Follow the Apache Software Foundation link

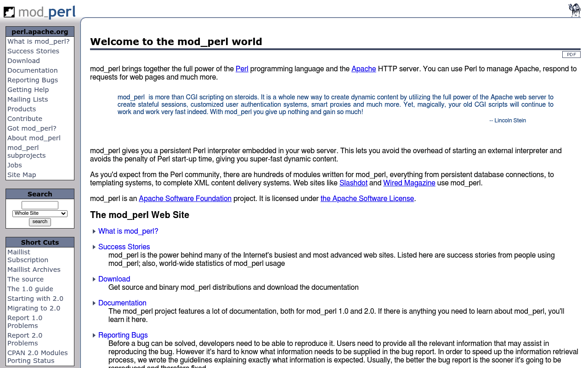click(x=185, y=199)
